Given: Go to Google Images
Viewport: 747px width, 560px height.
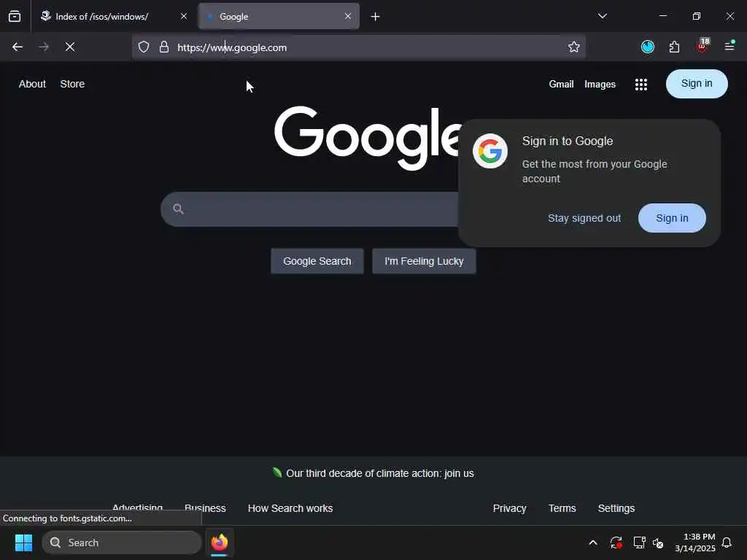Looking at the screenshot, I should (x=600, y=85).
